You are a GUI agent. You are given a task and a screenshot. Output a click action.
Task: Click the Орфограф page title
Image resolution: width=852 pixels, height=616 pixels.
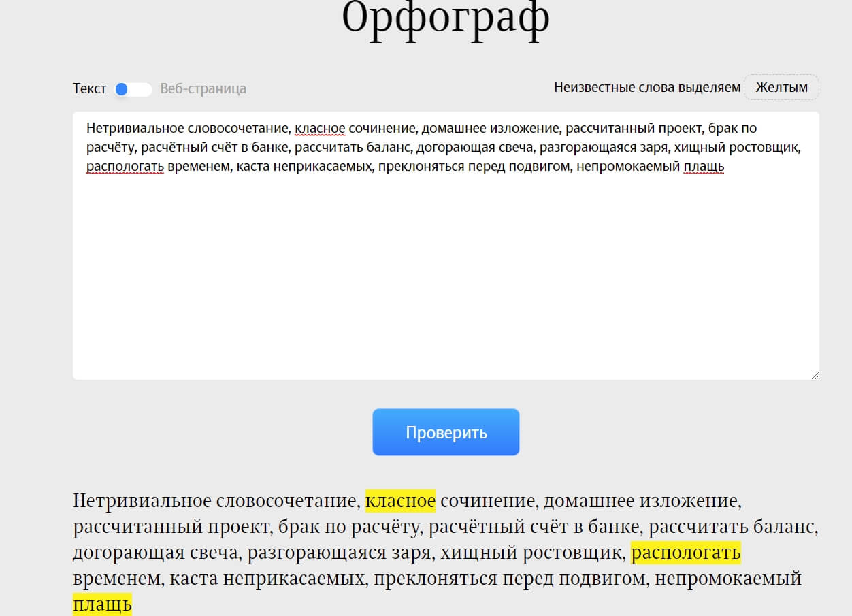tap(446, 19)
